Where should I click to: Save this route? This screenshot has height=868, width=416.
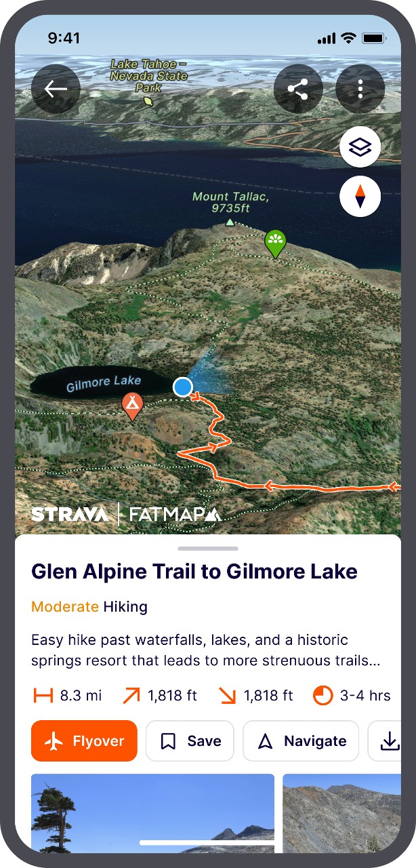coord(190,741)
